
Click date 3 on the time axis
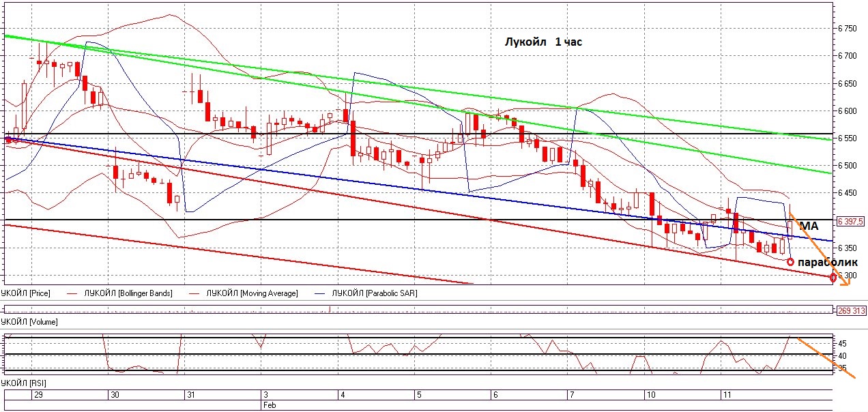pyautogui.click(x=265, y=395)
